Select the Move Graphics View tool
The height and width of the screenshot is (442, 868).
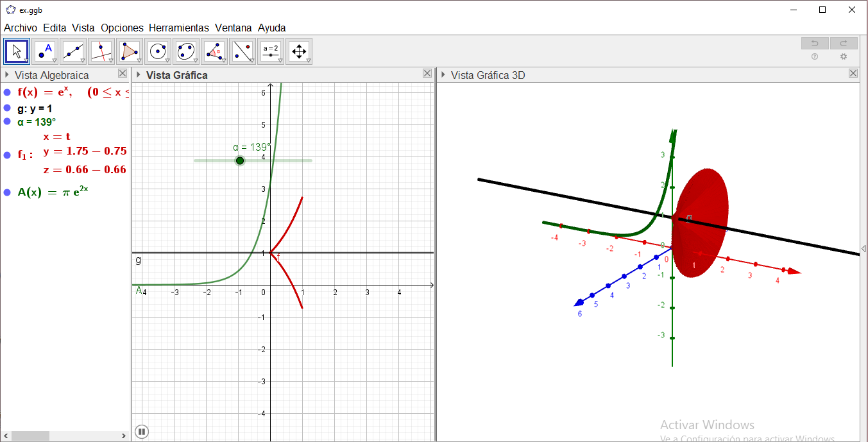(x=298, y=51)
